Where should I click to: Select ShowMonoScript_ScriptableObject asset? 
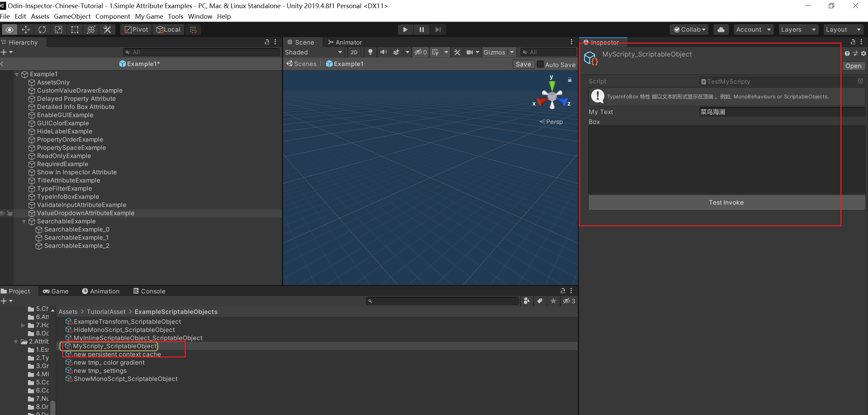[126, 379]
